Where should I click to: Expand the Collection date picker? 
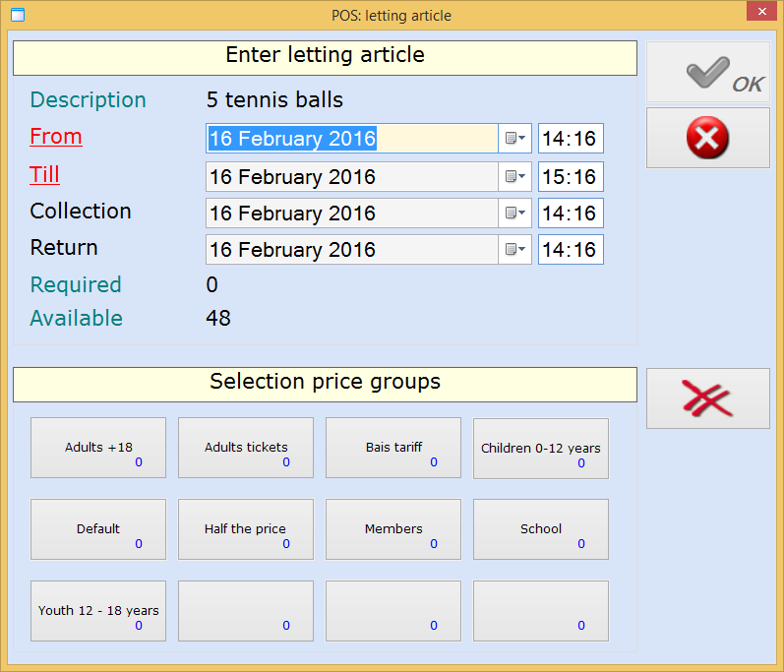coord(515,214)
